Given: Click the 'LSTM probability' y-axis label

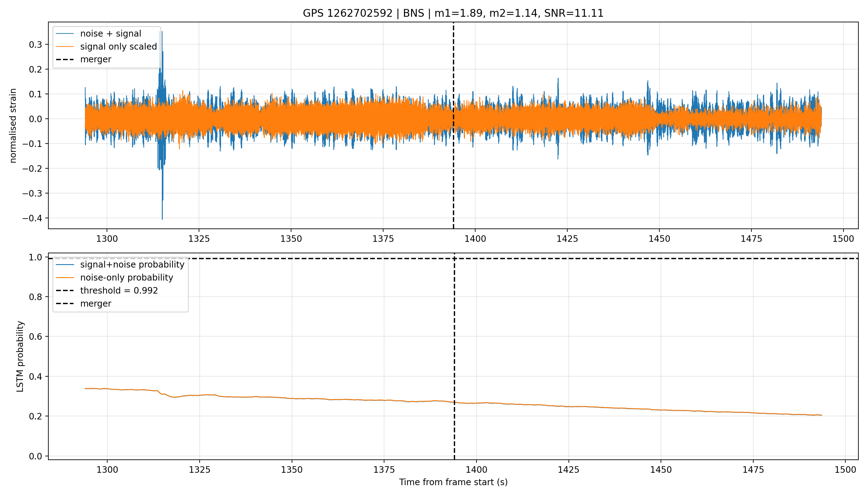Looking at the screenshot, I should coord(20,357).
